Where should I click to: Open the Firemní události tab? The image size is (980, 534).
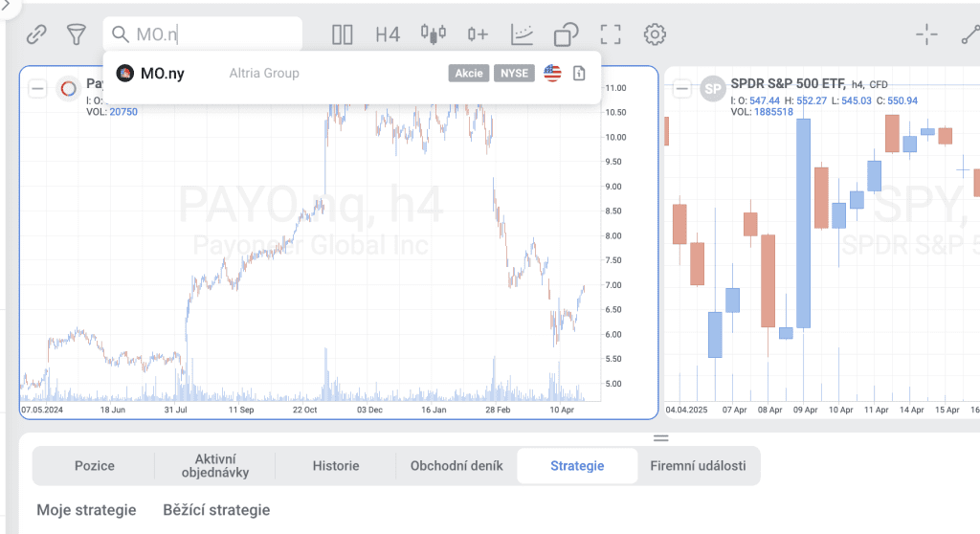(698, 466)
